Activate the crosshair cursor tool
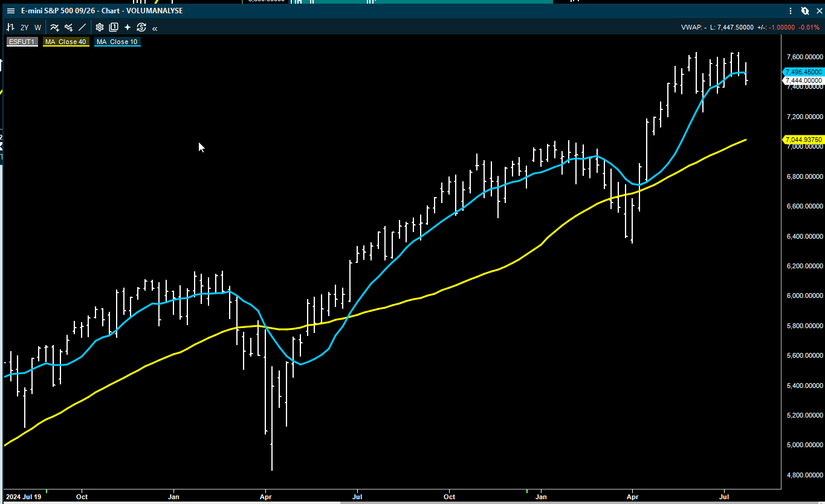825x504 pixels. pyautogui.click(x=128, y=27)
